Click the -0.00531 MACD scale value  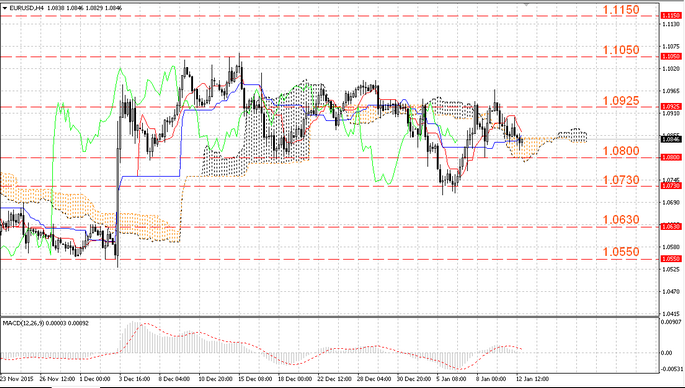[672, 369]
